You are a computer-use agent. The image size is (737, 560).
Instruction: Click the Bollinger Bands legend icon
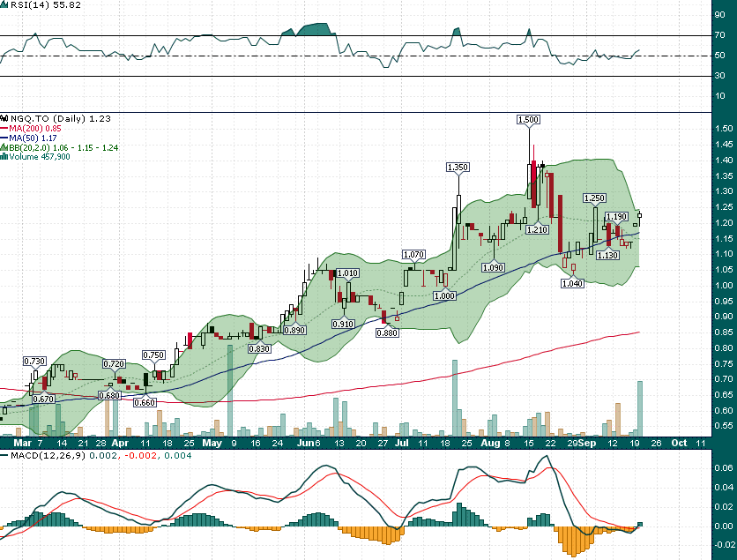4,147
